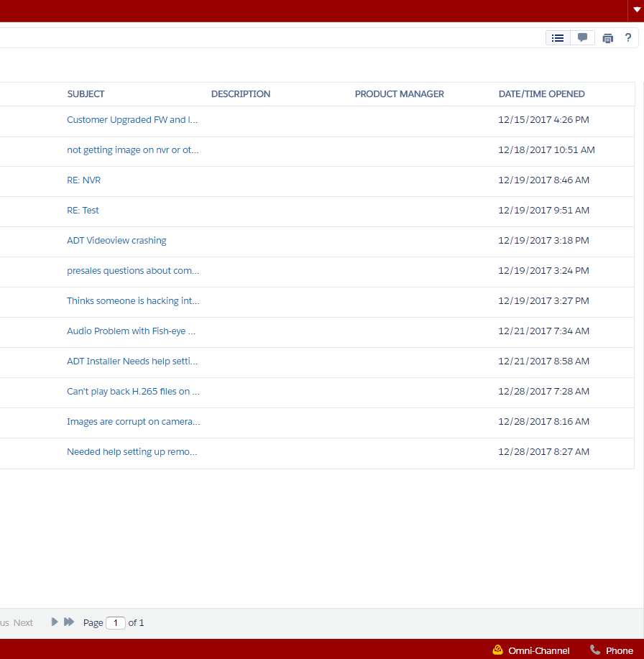Click date 12/21/2017 7:34 AM
644x659 pixels.
click(543, 331)
